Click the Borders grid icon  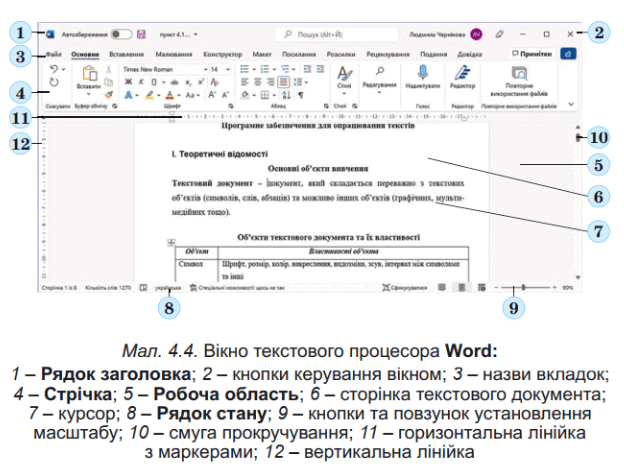click(x=265, y=95)
